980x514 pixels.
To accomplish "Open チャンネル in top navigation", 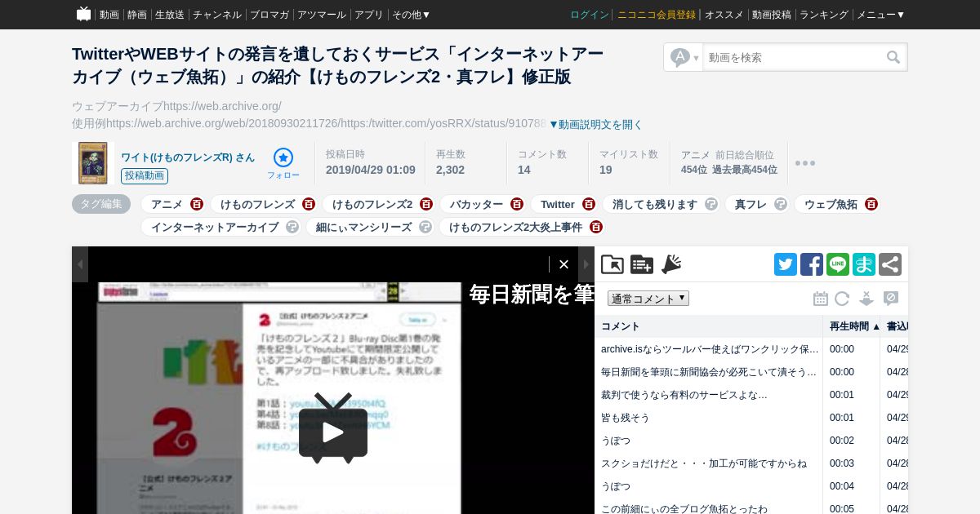I will 217,15.
